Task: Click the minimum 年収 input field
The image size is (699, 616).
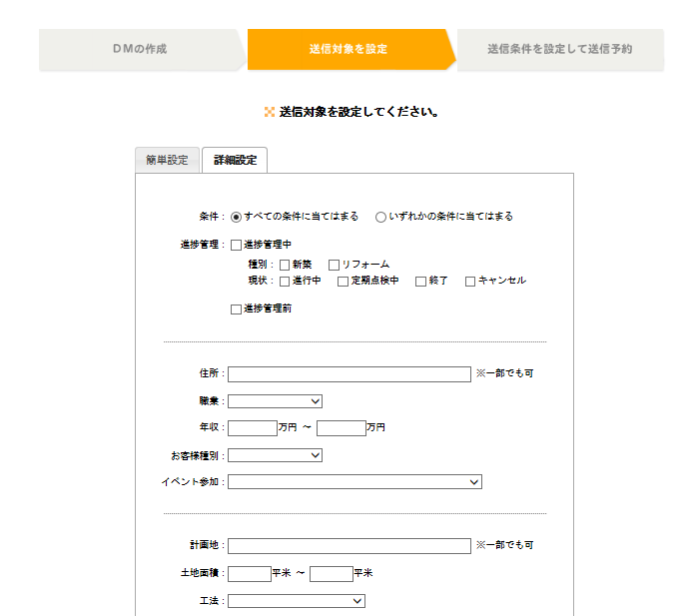Action: click(253, 428)
